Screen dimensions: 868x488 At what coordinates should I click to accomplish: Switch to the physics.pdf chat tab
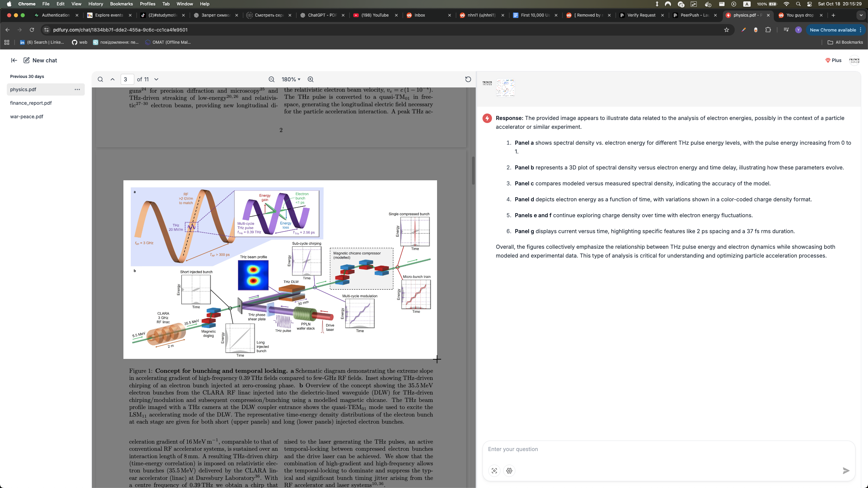[746, 15]
